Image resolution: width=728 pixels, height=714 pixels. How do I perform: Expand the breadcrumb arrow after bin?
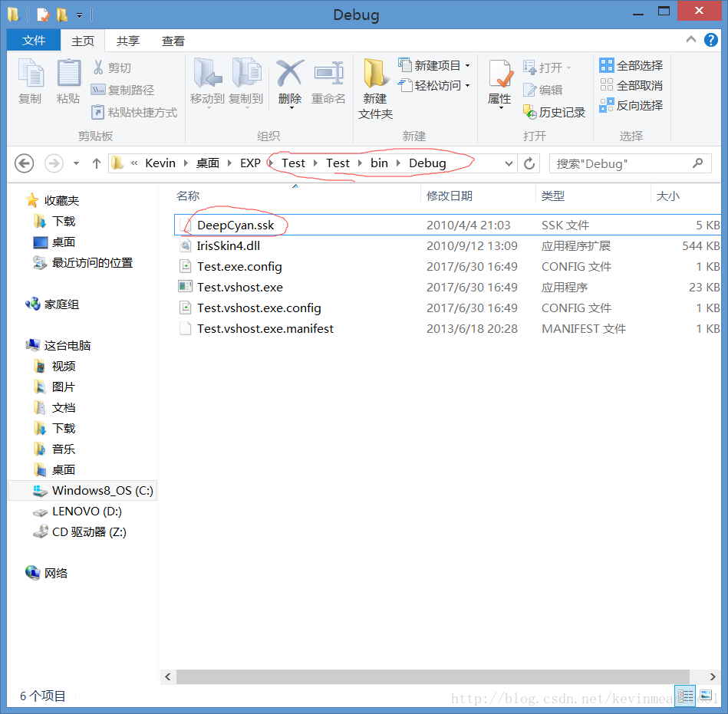[398, 163]
